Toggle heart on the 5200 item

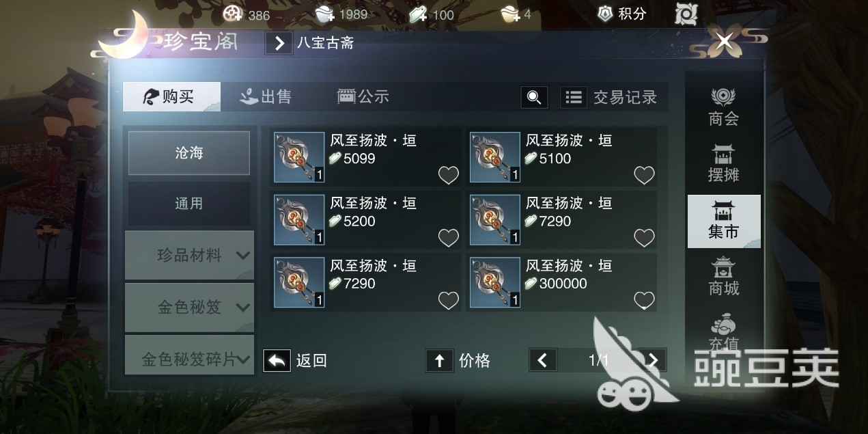(x=448, y=238)
